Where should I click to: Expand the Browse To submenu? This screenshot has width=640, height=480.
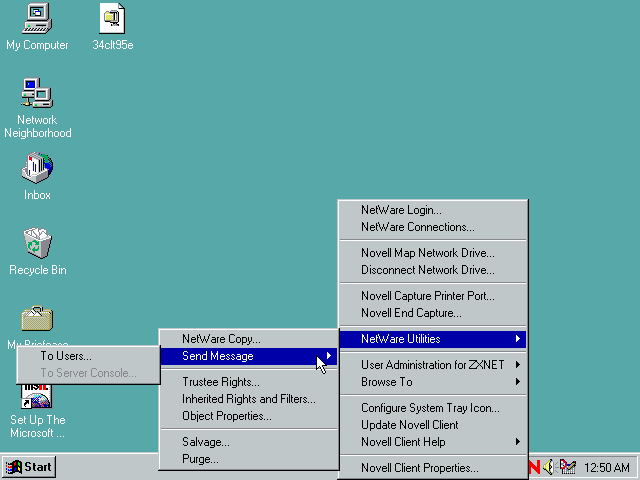click(433, 382)
